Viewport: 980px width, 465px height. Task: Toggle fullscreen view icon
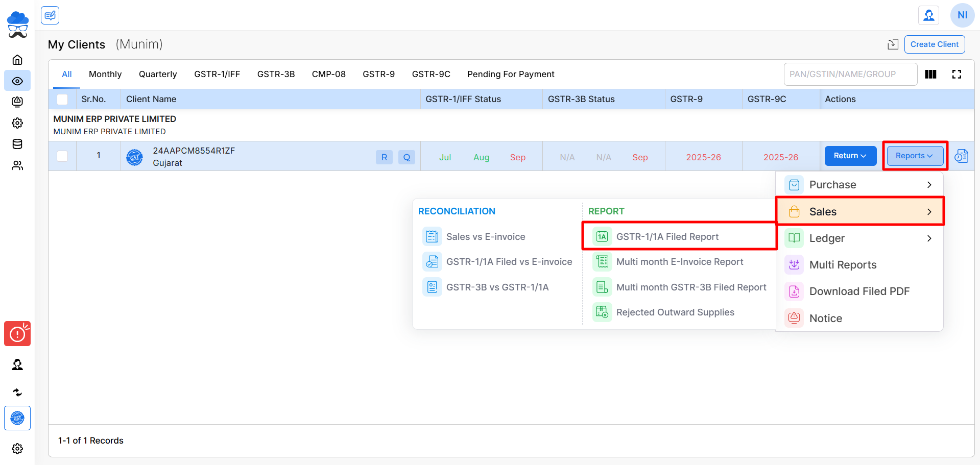(957, 75)
